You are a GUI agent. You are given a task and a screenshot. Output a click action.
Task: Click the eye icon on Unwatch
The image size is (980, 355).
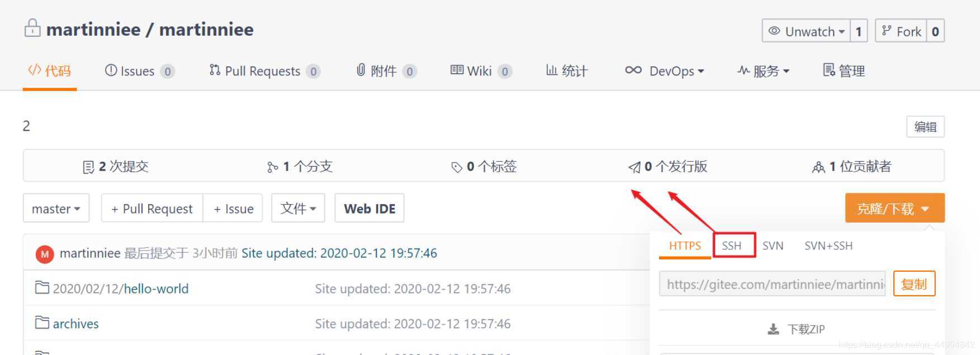click(x=774, y=31)
